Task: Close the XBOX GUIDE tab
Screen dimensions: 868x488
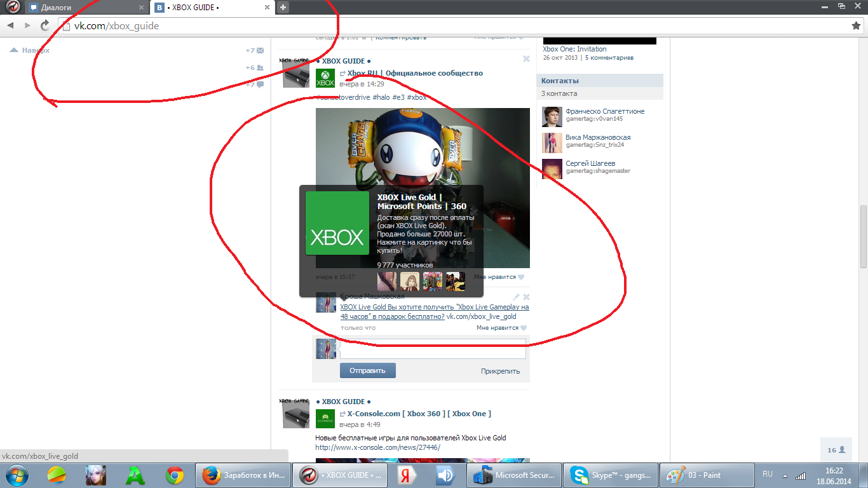Action: 268,8
